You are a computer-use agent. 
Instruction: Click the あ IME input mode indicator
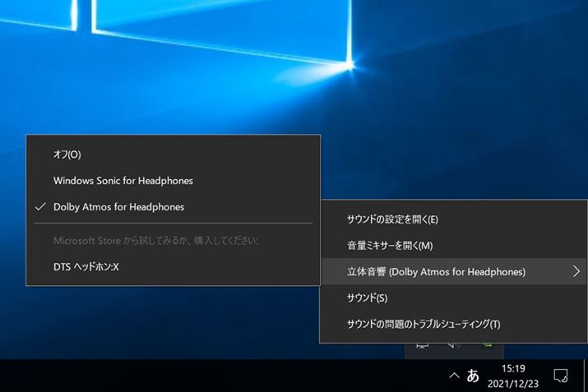(473, 376)
